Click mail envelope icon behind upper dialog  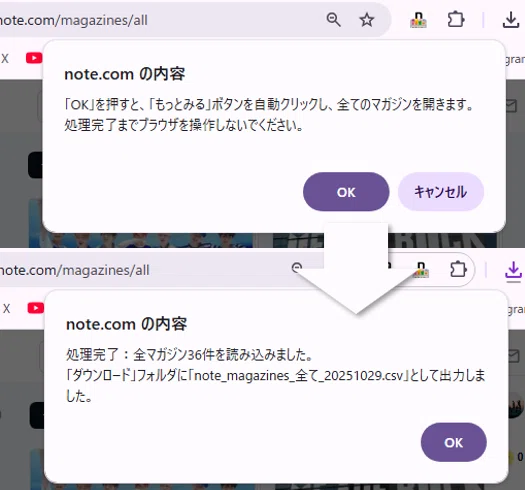point(511,106)
